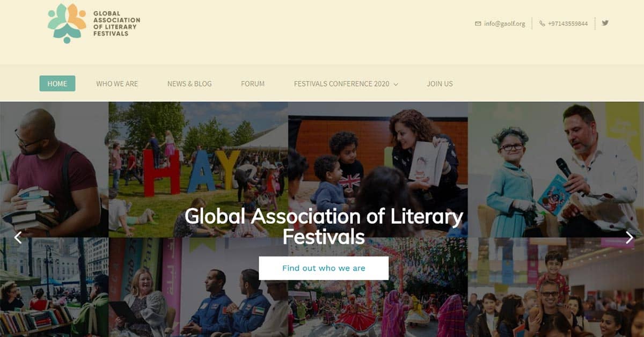Navigate to NEWS & BLOG

click(x=189, y=84)
